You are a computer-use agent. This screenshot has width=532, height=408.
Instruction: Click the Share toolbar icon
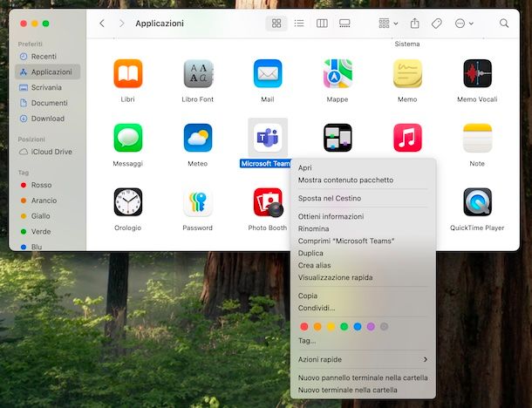pyautogui.click(x=414, y=23)
